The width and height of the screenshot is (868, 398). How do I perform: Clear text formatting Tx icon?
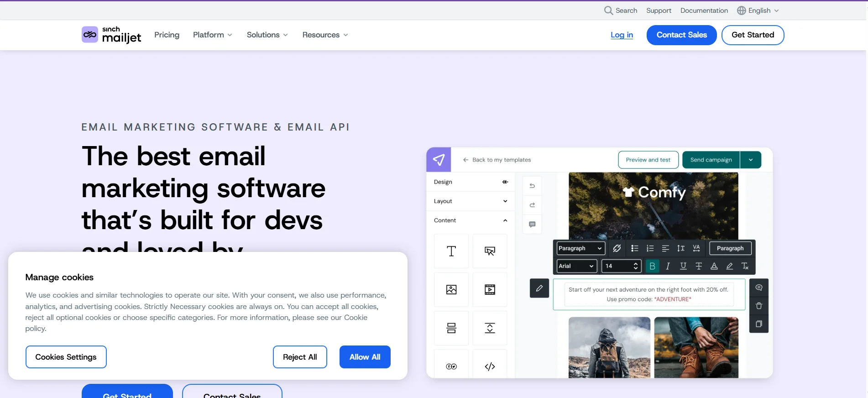tap(745, 266)
